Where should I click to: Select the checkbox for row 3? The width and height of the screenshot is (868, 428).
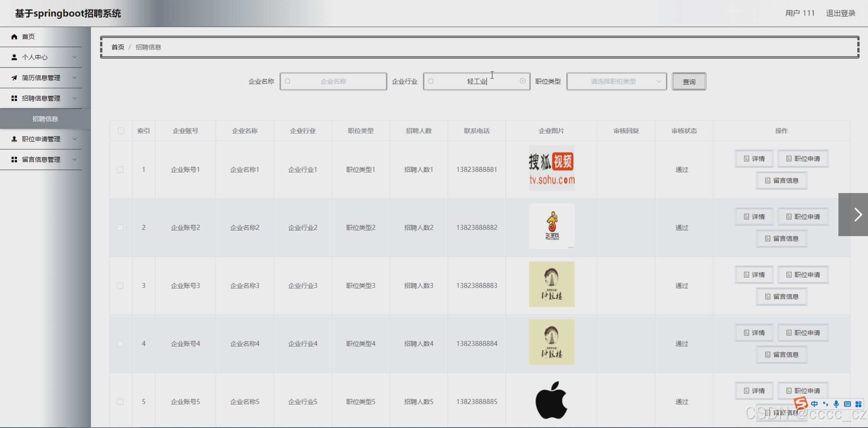pyautogui.click(x=120, y=286)
